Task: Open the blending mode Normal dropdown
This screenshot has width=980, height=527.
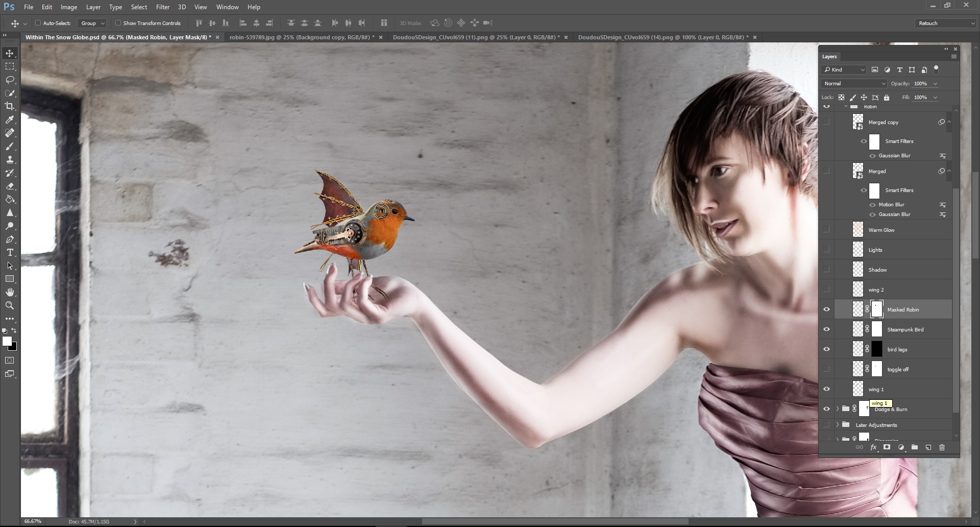Action: point(854,83)
